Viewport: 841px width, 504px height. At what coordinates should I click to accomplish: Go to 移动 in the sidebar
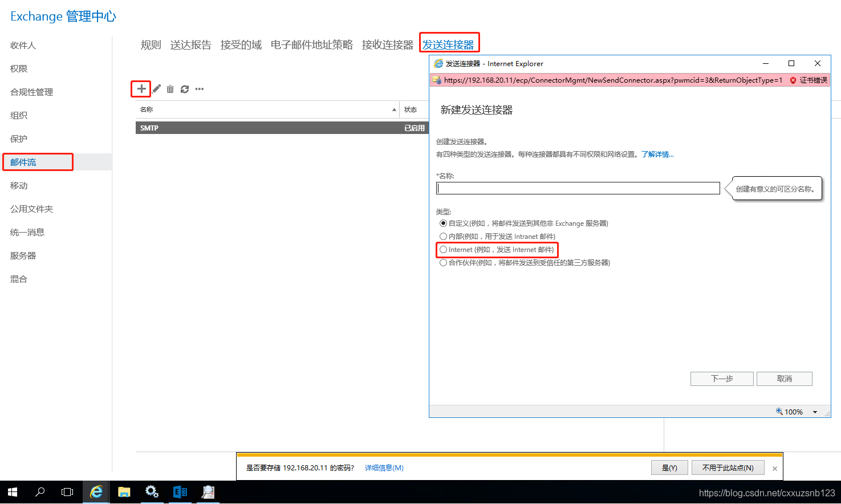click(x=19, y=186)
